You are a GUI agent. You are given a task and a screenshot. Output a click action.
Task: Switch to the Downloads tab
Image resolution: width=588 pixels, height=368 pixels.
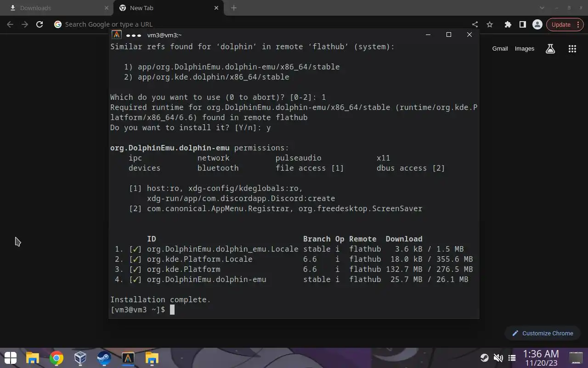56,8
